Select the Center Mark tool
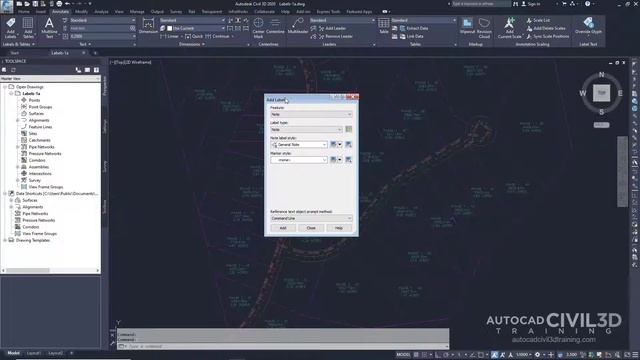 pos(258,28)
